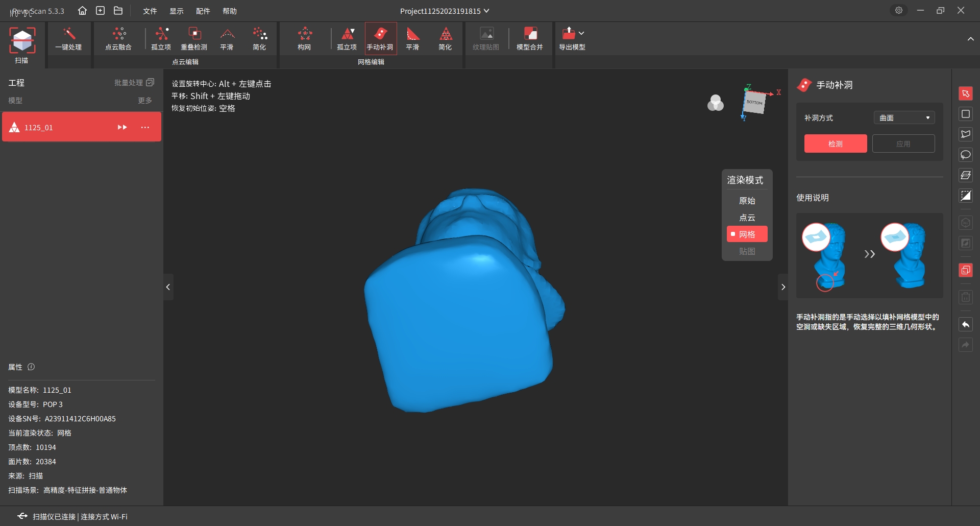Go to home screen icon
Viewport: 980px width, 526px height.
pyautogui.click(x=82, y=11)
